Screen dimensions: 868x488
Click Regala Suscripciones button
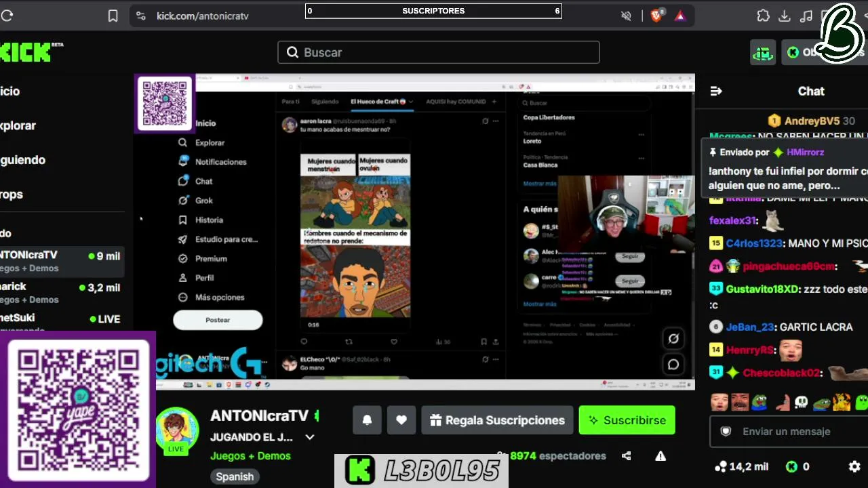point(497,420)
